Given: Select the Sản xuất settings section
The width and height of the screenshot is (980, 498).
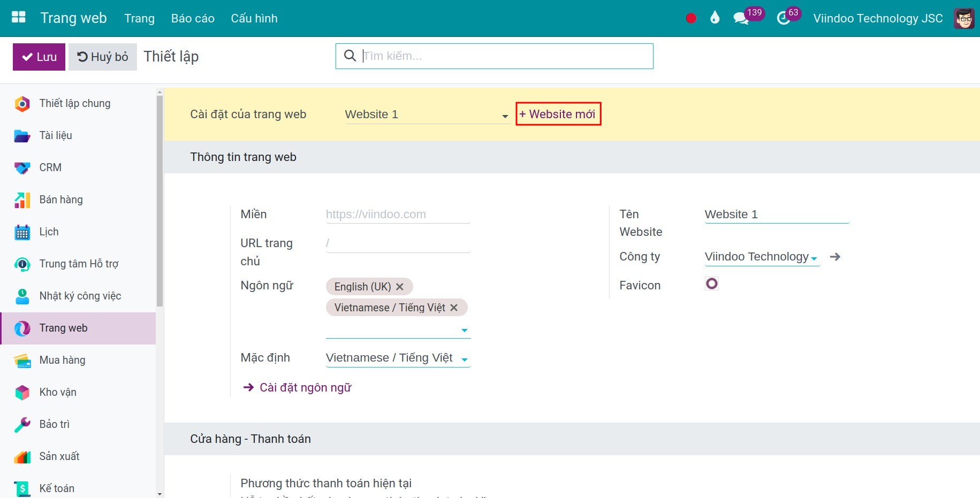Looking at the screenshot, I should (x=78, y=456).
